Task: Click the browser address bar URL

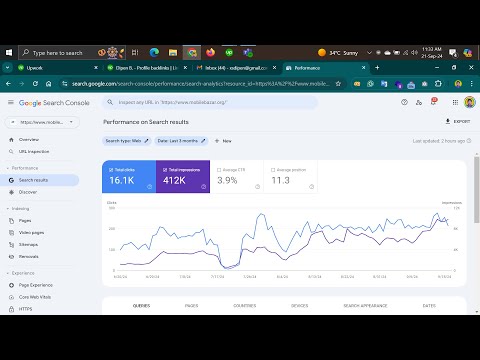Action: coord(200,84)
